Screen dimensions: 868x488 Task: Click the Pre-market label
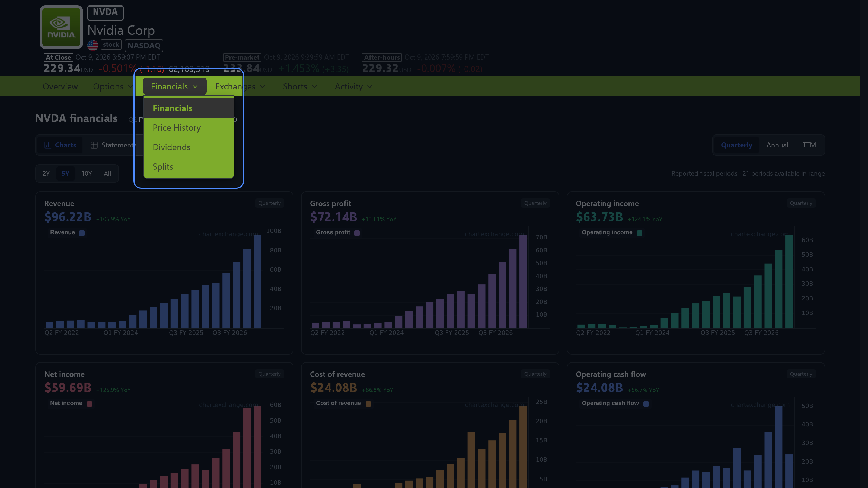pyautogui.click(x=242, y=57)
